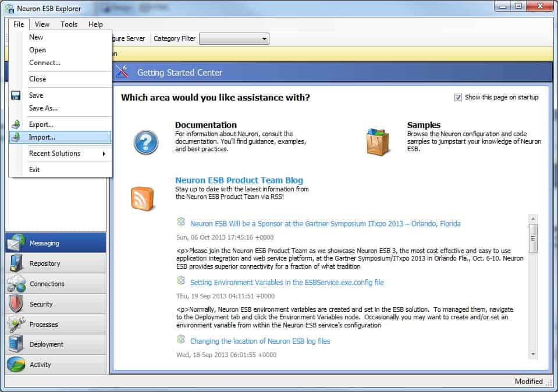Choose New from the File menu
Viewport: 558px width, 392px height.
pyautogui.click(x=60, y=37)
